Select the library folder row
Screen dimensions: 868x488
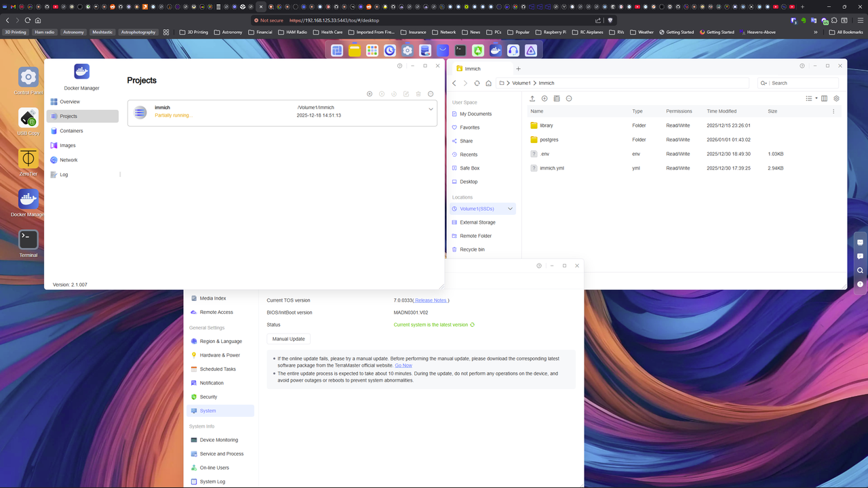pyautogui.click(x=684, y=125)
